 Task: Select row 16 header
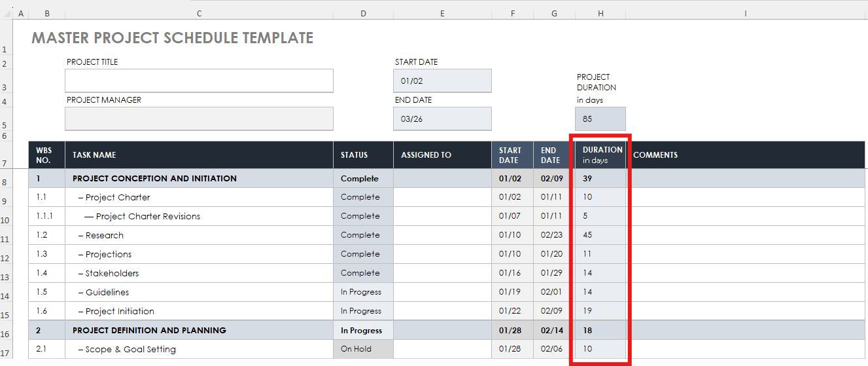tap(5, 330)
